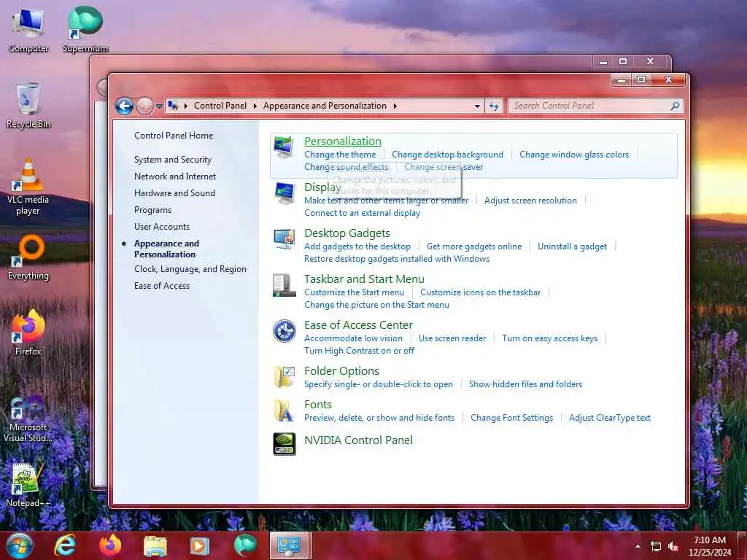This screenshot has height=560, width=747.
Task: Click Appearance and Personalization breadcrumb segment
Action: click(325, 106)
